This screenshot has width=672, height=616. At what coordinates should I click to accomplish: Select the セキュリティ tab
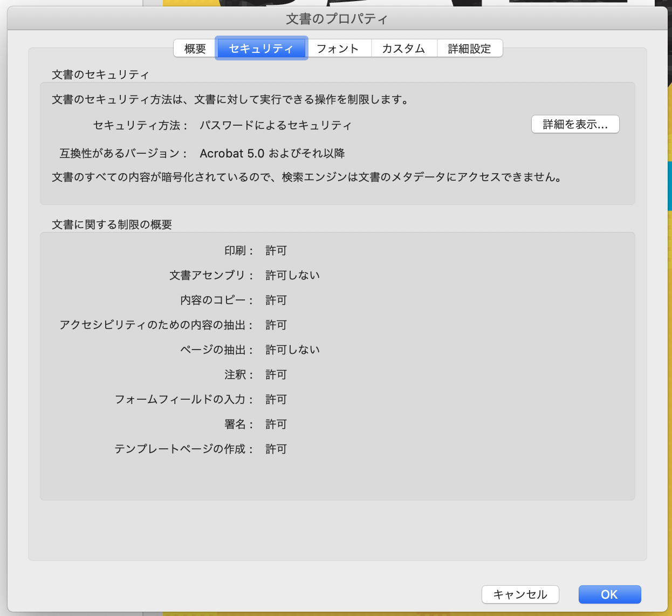point(261,49)
